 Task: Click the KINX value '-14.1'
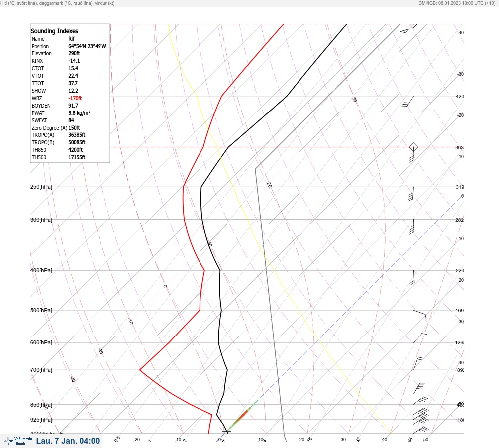[74, 61]
